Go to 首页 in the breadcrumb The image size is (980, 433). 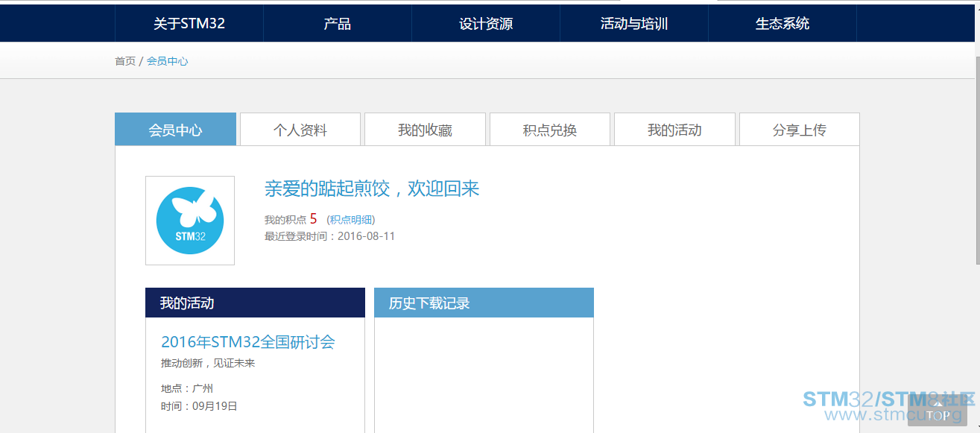pyautogui.click(x=125, y=61)
